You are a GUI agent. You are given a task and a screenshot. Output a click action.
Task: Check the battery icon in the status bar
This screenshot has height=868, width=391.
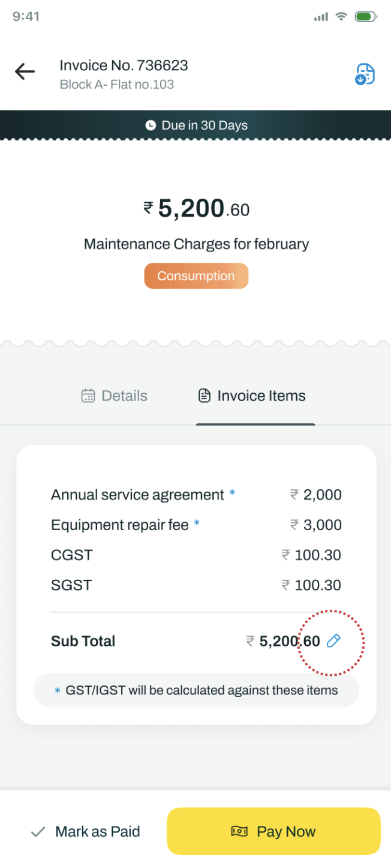pyautogui.click(x=365, y=17)
